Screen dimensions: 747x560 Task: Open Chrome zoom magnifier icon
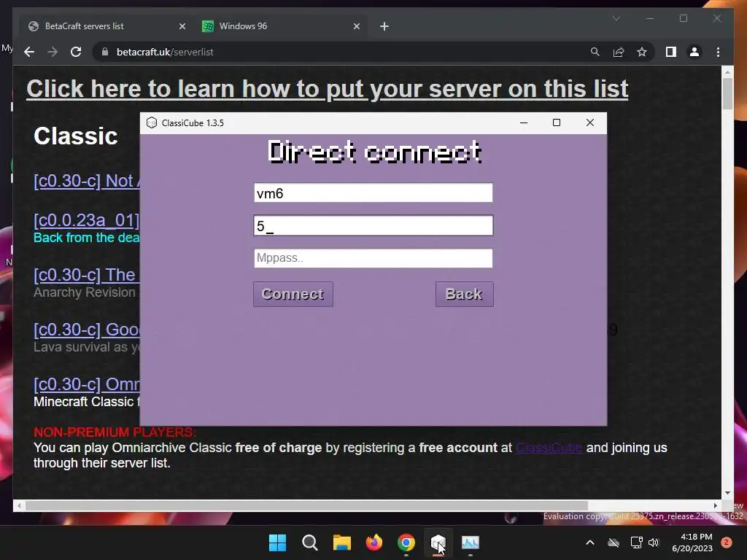pos(595,52)
